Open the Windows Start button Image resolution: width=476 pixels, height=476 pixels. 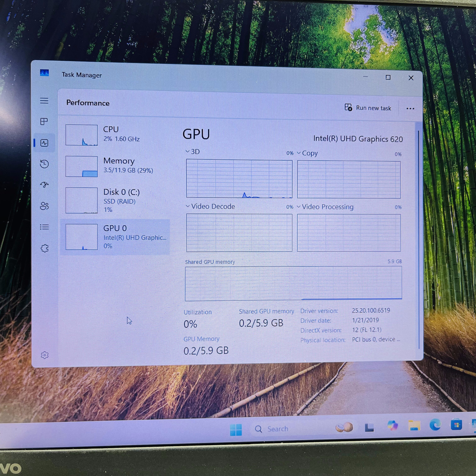click(x=236, y=430)
